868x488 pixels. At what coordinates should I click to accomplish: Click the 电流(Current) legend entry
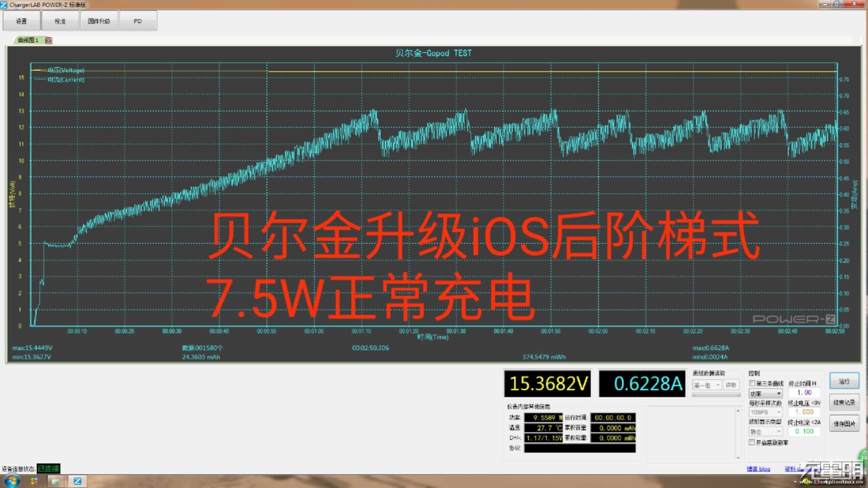tap(66, 80)
